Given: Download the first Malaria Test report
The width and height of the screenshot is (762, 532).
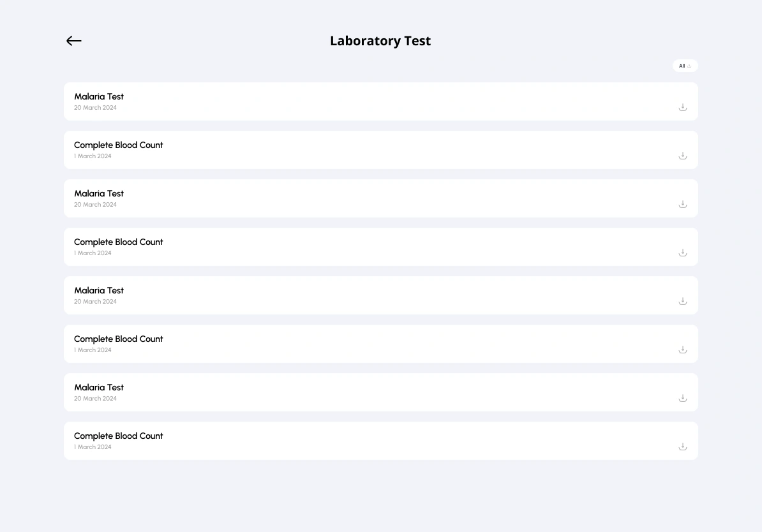Looking at the screenshot, I should (682, 107).
